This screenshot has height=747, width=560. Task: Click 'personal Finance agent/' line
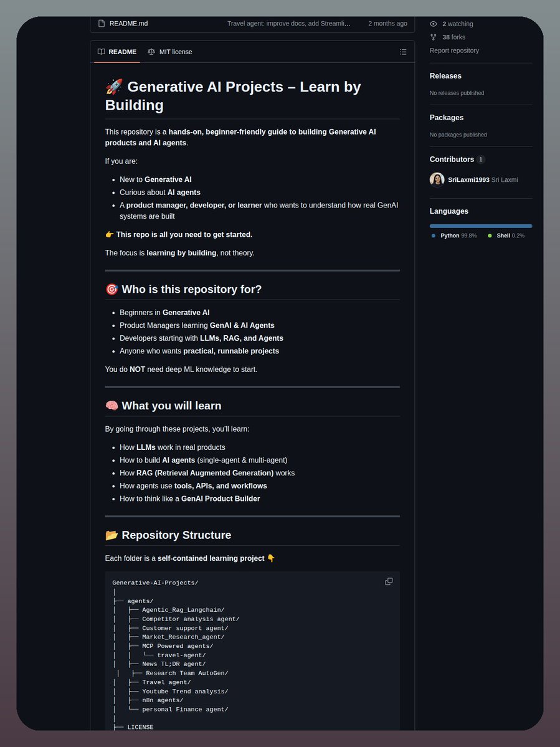[185, 710]
